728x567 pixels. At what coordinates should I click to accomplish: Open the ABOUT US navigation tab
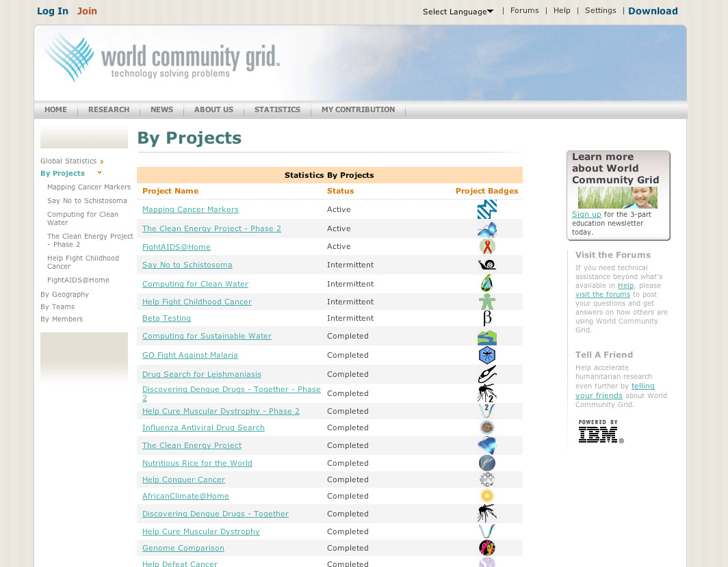(x=213, y=109)
